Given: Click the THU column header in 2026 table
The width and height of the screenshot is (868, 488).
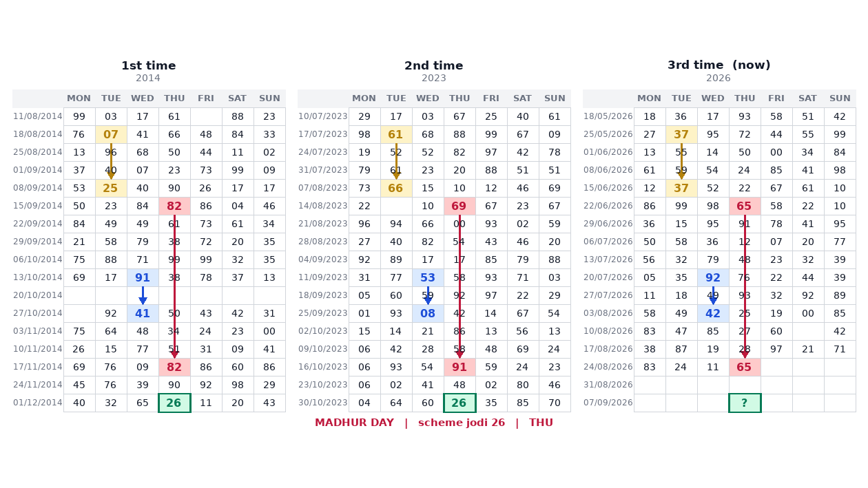Looking at the screenshot, I should click(x=745, y=98).
